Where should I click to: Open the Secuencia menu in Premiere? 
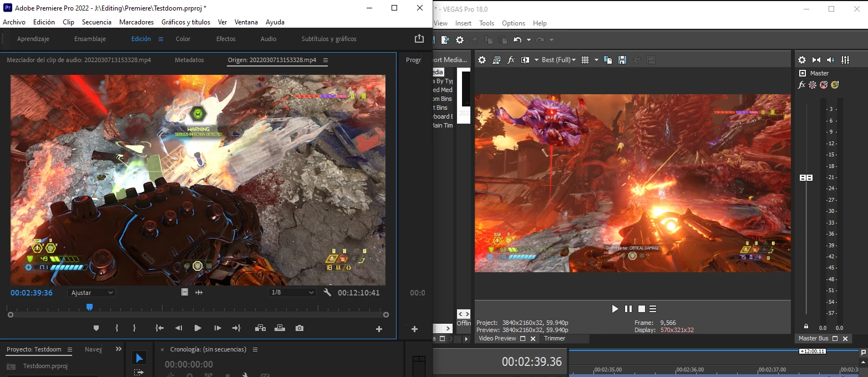(x=97, y=22)
